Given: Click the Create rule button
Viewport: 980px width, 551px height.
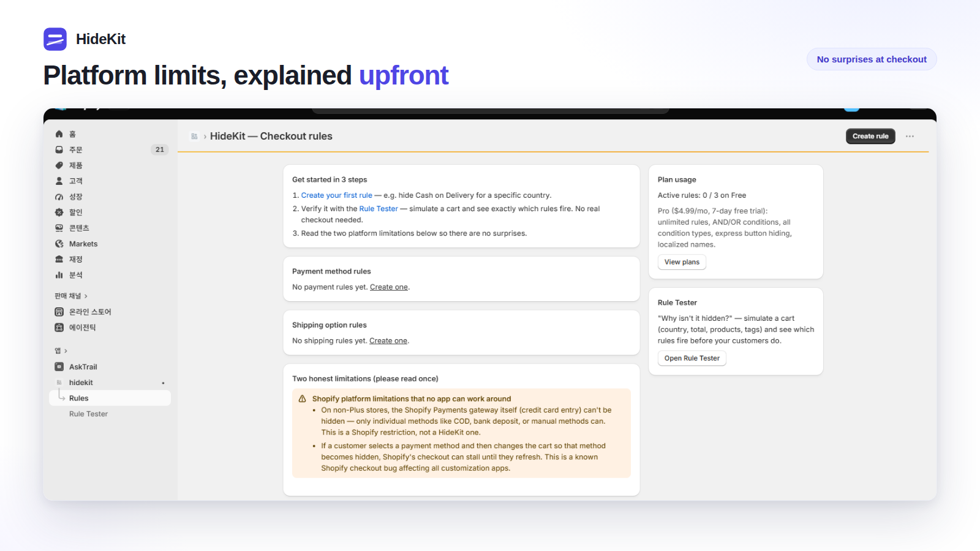Looking at the screenshot, I should 870,137.
